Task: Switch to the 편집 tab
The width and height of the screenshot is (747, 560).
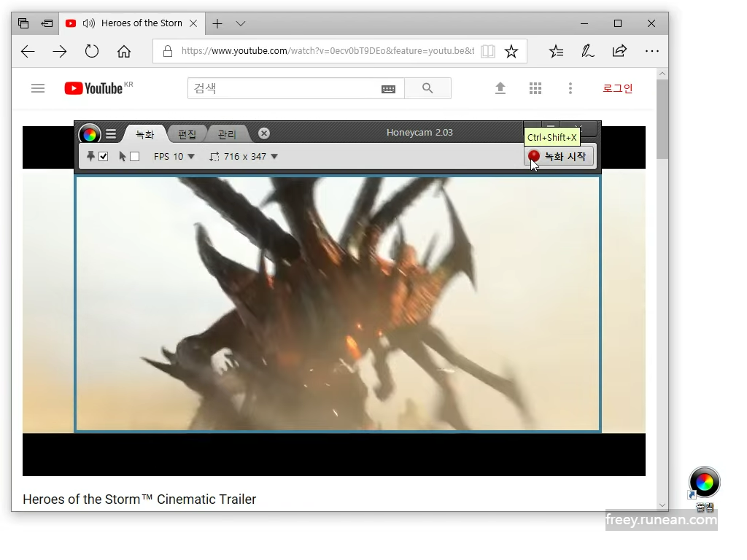Action: 187,134
